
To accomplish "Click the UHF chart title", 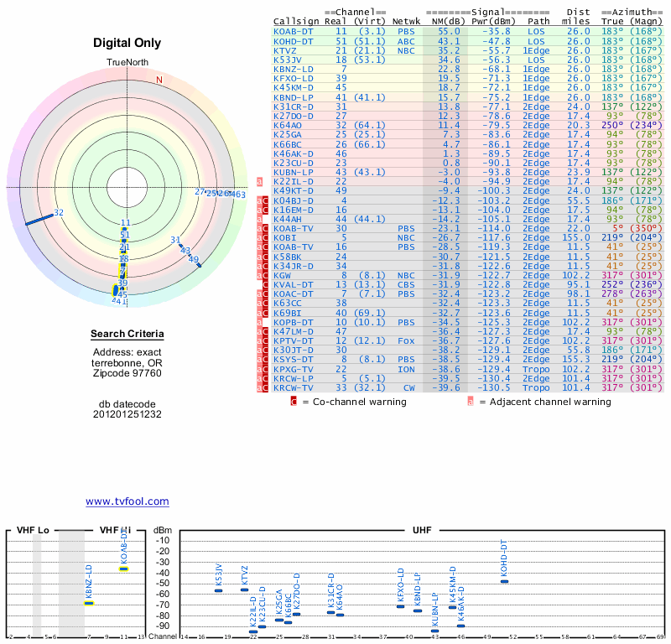I will coord(422,530).
